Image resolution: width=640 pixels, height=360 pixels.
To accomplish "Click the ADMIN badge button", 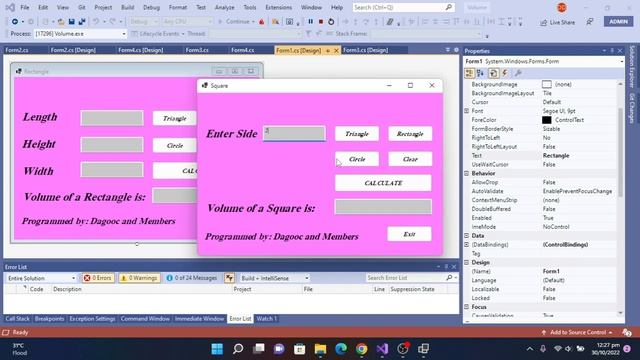I will click(x=618, y=22).
